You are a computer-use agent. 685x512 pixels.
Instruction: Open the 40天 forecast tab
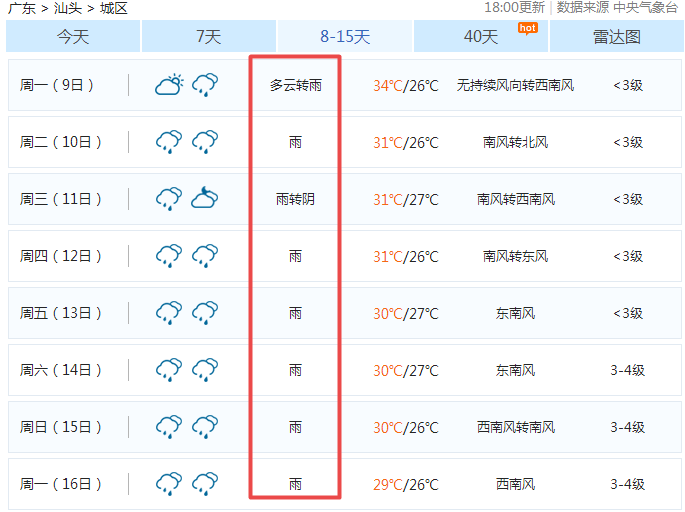click(x=481, y=36)
